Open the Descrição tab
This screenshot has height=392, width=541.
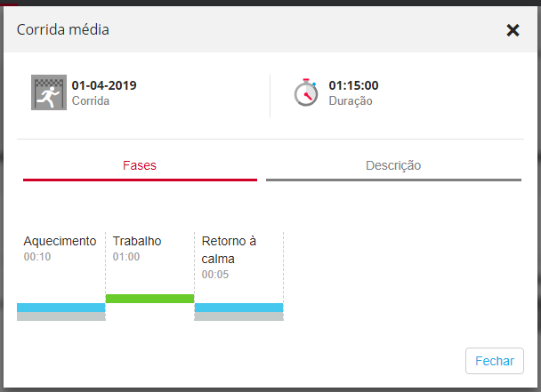coord(393,165)
